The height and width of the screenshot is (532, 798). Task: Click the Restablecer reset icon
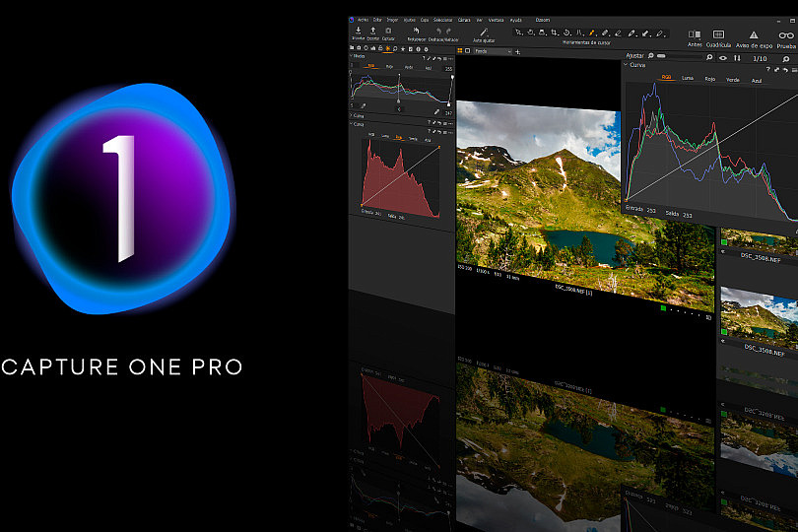tap(417, 31)
